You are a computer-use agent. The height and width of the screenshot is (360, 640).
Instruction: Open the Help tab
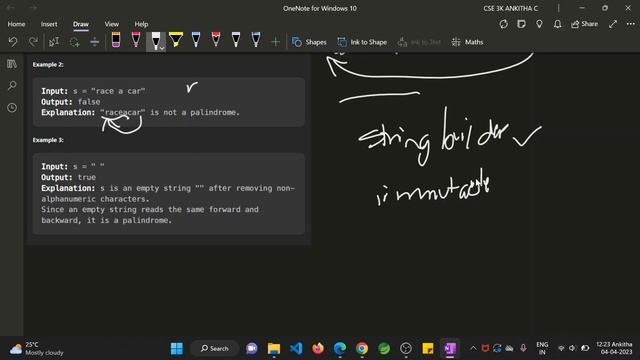141,24
